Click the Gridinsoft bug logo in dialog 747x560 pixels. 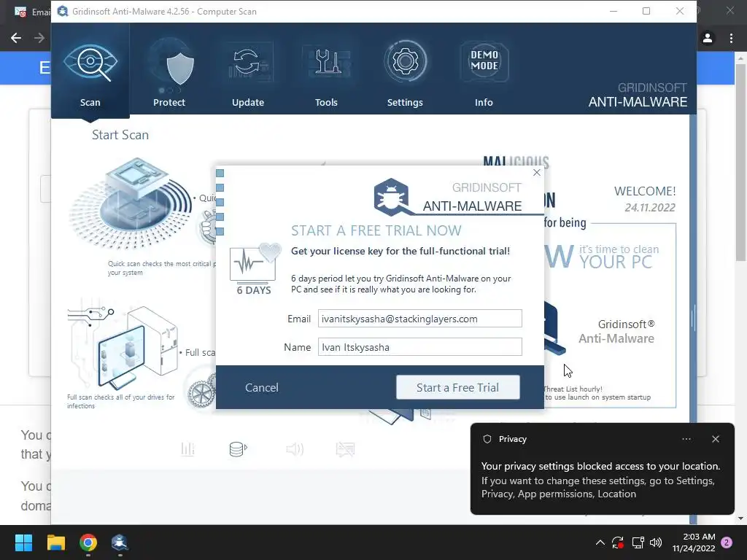coord(392,197)
